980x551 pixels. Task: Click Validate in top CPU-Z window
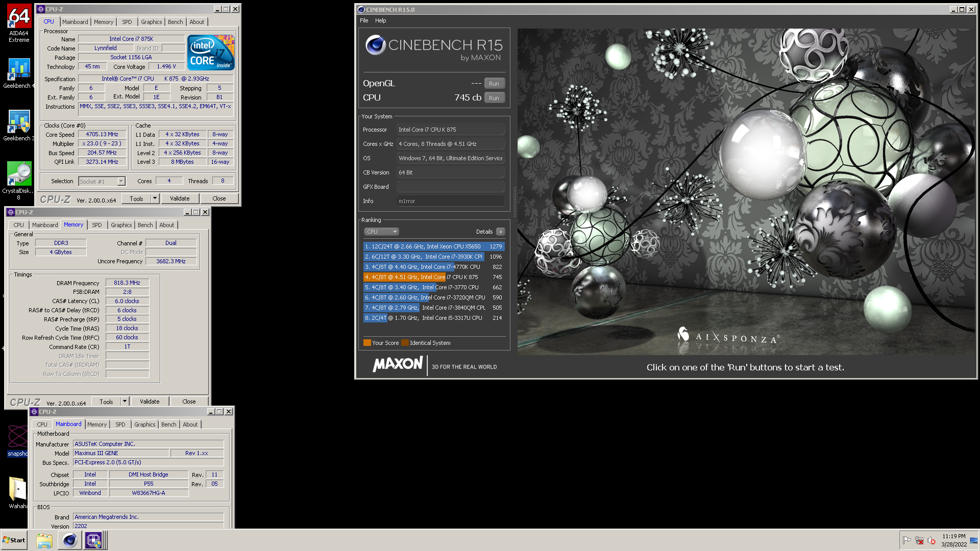click(180, 198)
